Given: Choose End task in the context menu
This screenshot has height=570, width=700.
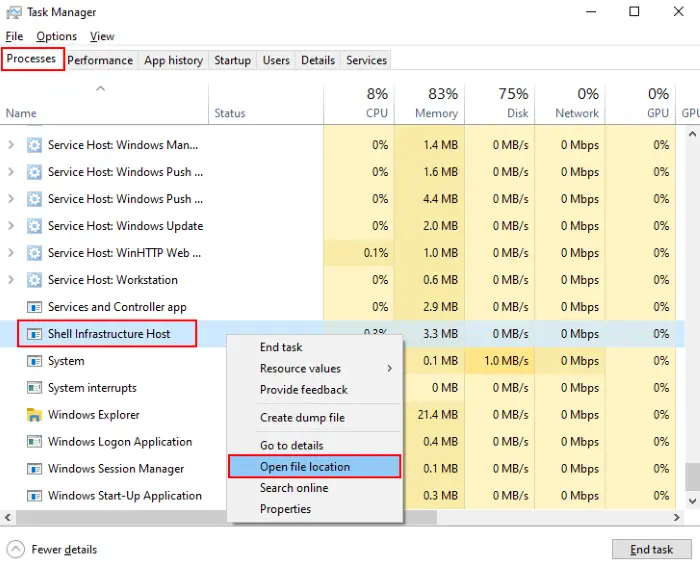Looking at the screenshot, I should 315,347.
